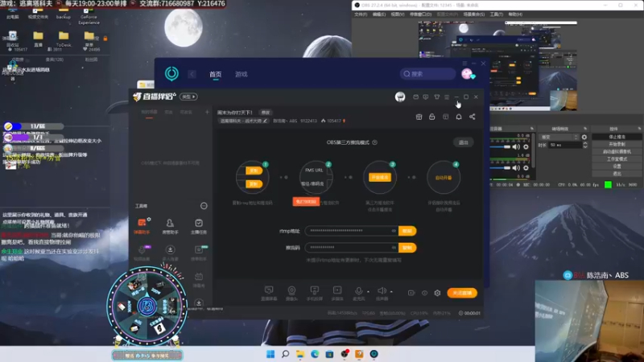Expand the speaker options arrow

click(391, 292)
